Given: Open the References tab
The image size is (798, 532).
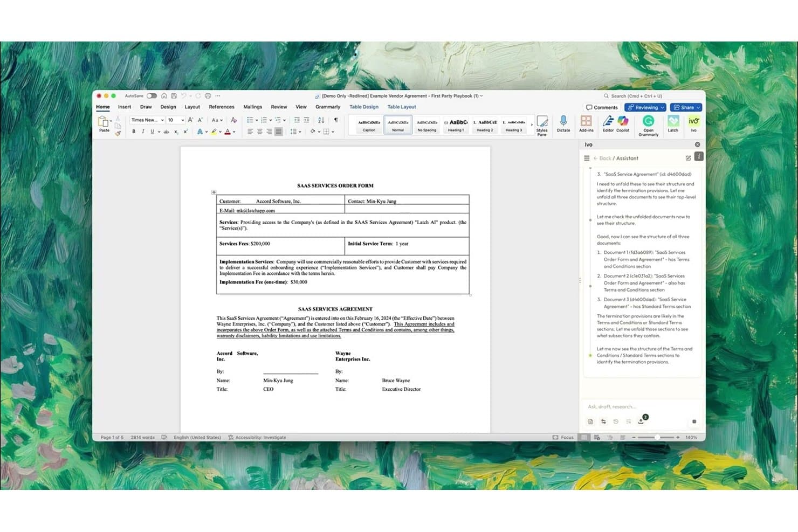Looking at the screenshot, I should (x=222, y=107).
